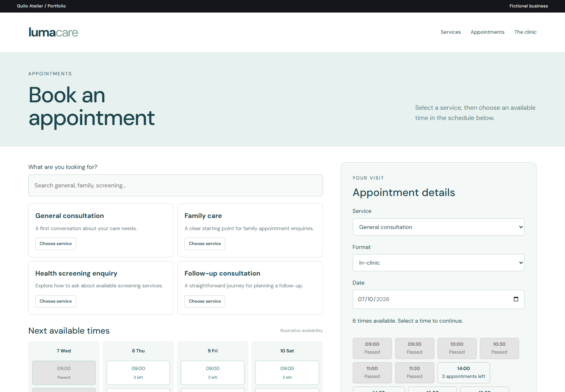Choose service for Follow-up consultation
The height and width of the screenshot is (392, 565).
[x=205, y=301]
